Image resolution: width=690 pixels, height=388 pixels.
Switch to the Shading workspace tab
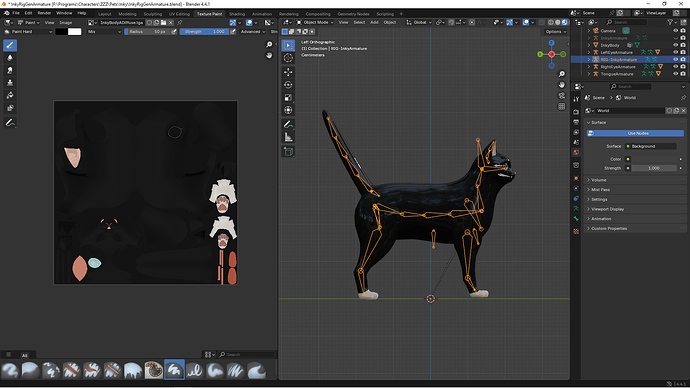[237, 14]
